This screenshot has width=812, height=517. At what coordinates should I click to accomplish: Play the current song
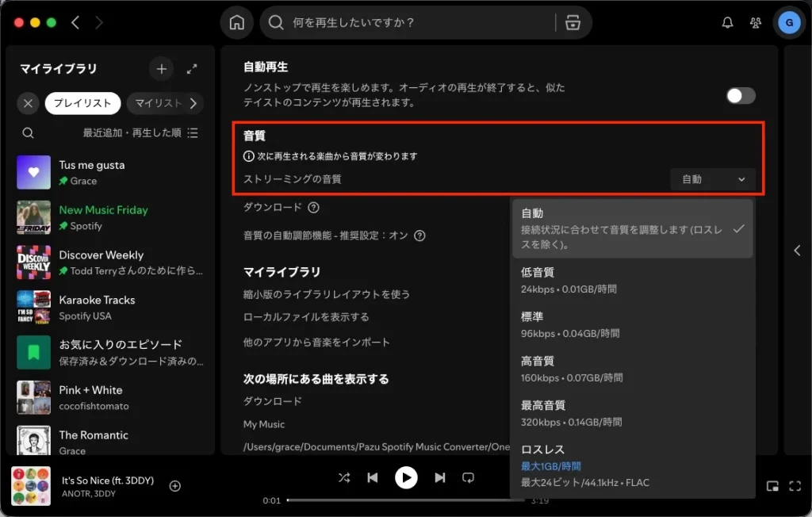pyautogui.click(x=406, y=477)
